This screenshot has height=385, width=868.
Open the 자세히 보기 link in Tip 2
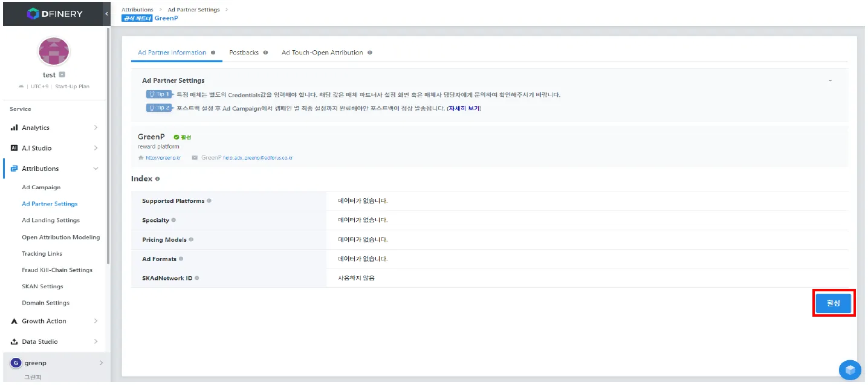pos(464,108)
